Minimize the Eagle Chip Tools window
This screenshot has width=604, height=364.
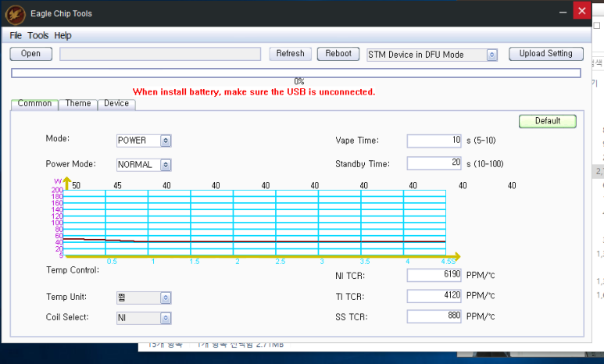pyautogui.click(x=563, y=12)
